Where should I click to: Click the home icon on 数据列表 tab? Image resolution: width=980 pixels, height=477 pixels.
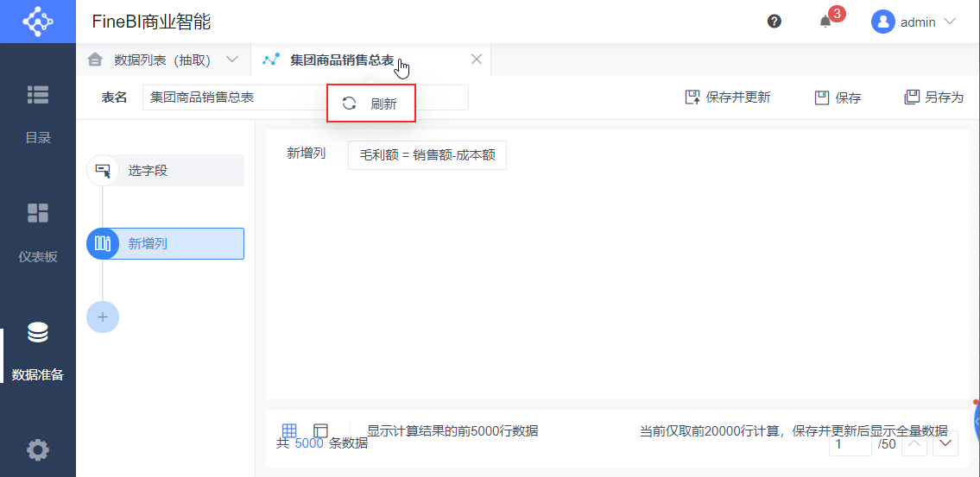point(95,60)
